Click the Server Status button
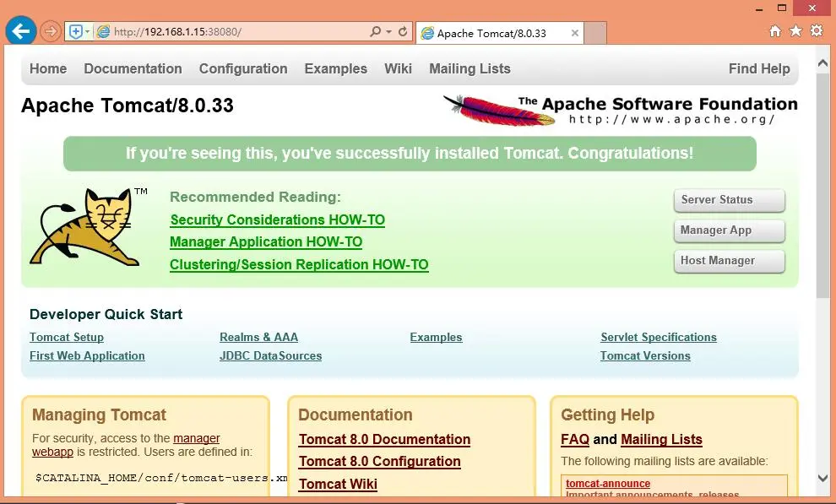836x504 pixels. pyautogui.click(x=730, y=200)
